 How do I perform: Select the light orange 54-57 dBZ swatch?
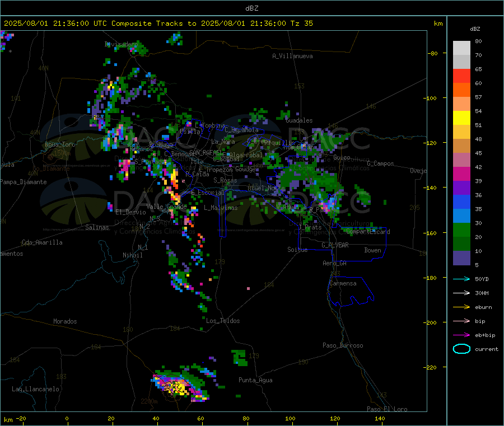point(461,104)
